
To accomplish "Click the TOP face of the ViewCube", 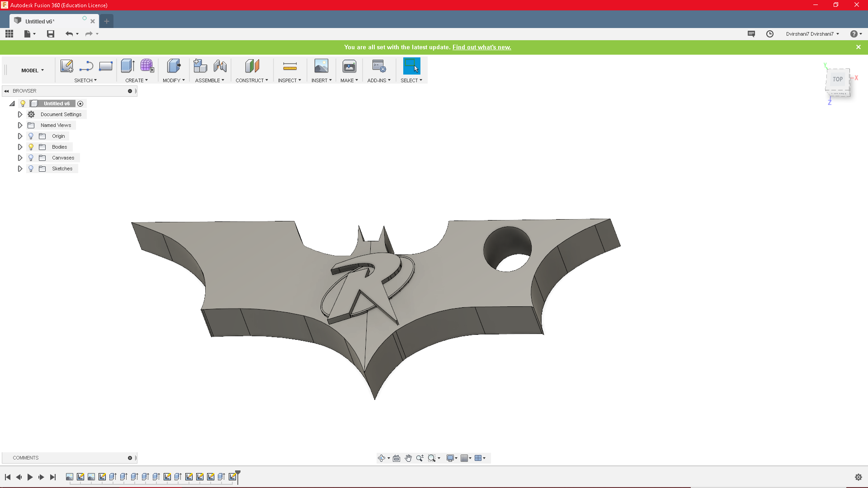I will click(x=838, y=80).
